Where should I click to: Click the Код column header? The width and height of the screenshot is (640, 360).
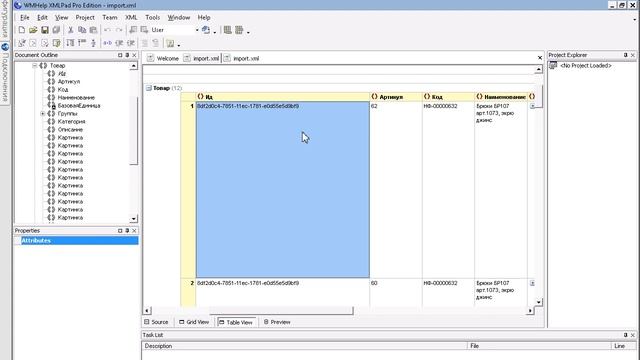(448, 97)
